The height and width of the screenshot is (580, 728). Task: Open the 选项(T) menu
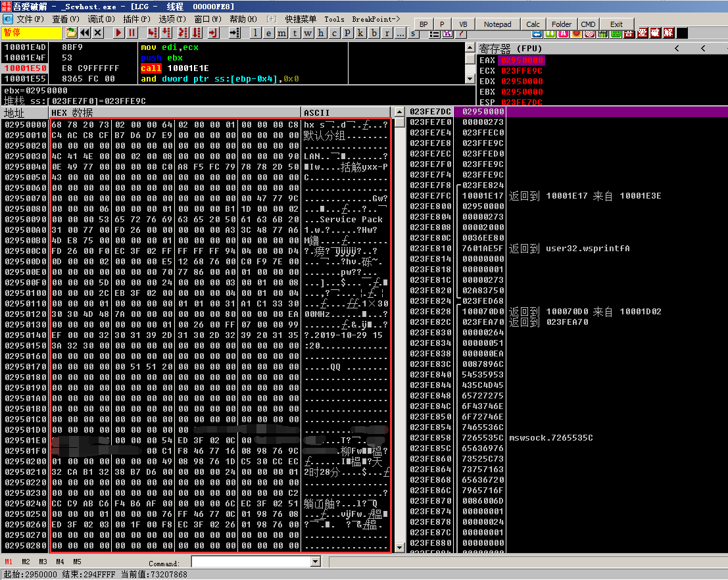click(x=172, y=19)
